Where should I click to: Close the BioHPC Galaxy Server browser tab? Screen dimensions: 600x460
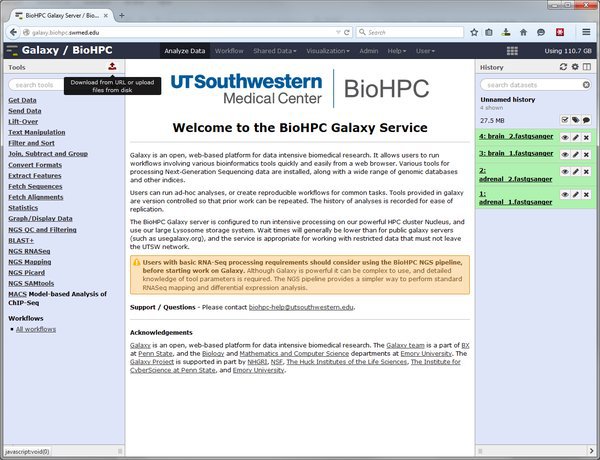(106, 16)
